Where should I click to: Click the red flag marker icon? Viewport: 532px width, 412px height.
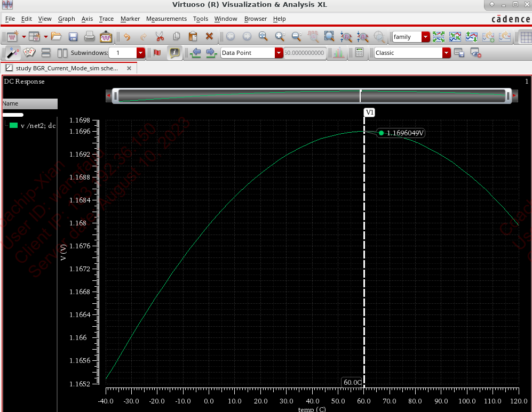157,53
